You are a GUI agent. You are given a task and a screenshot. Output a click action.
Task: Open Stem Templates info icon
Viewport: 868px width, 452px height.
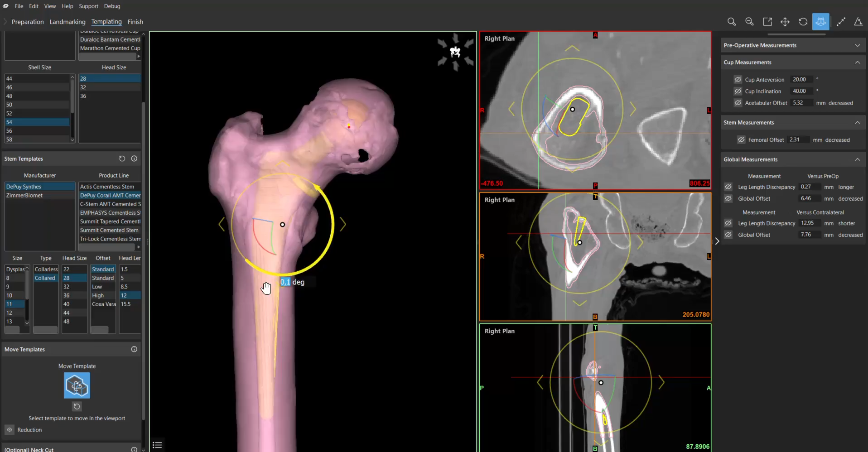pos(134,159)
